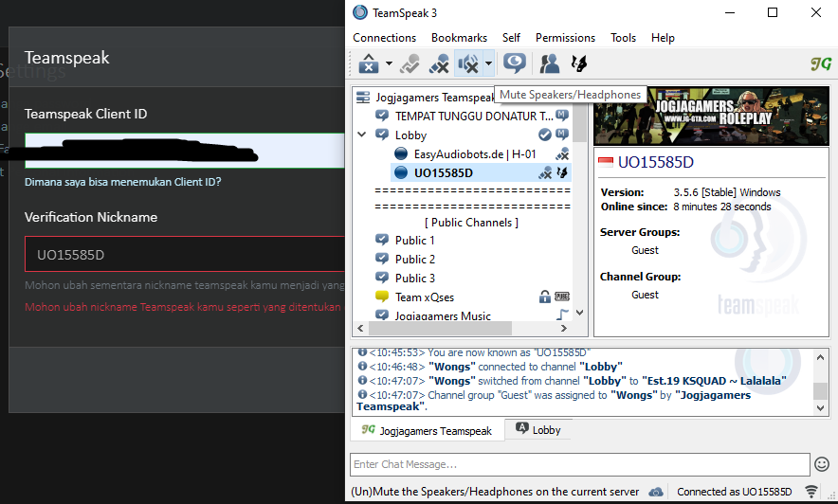
Task: Select the Public 1 channel
Action: coord(414,241)
